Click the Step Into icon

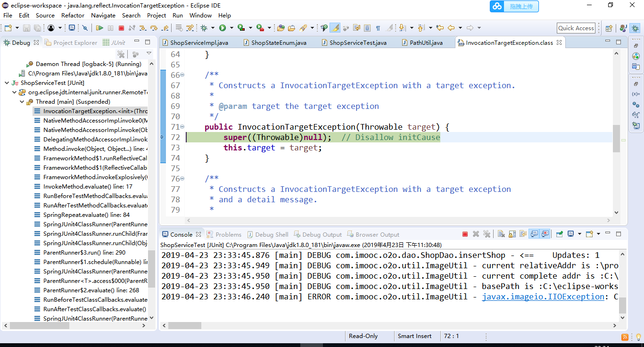click(142, 28)
